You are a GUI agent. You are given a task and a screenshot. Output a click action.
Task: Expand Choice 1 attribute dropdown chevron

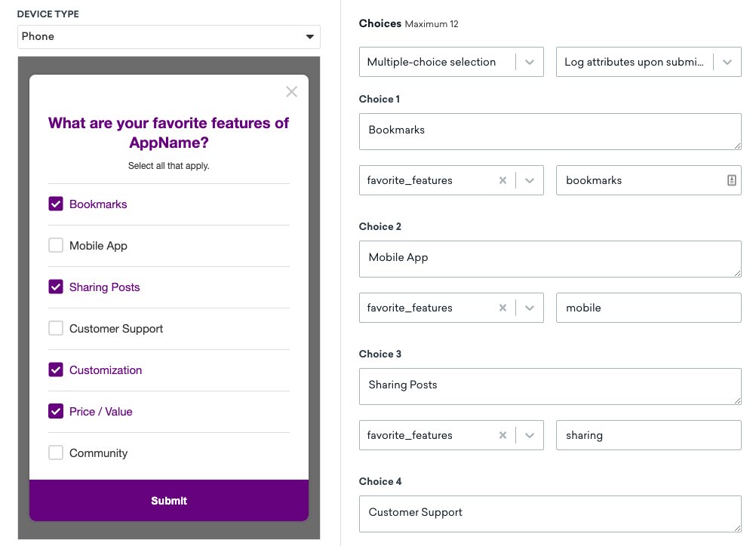coord(530,181)
